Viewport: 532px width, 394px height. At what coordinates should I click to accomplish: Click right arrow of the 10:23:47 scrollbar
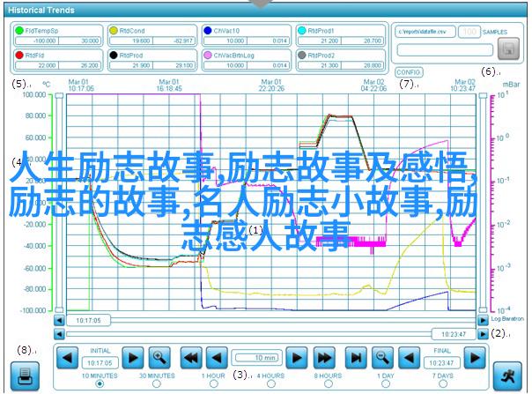(x=483, y=335)
